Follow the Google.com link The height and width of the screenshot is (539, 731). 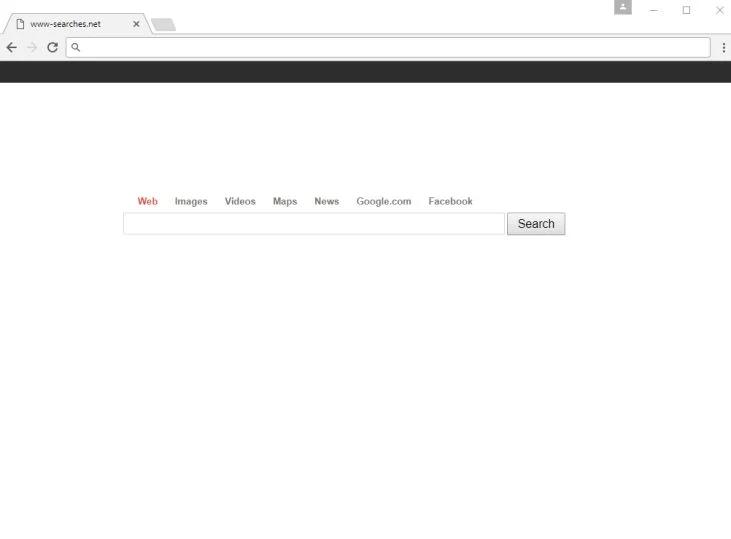coord(384,201)
